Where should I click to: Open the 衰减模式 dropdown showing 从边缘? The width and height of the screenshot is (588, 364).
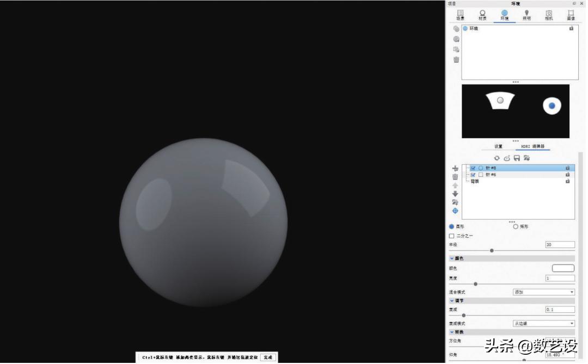coord(543,323)
